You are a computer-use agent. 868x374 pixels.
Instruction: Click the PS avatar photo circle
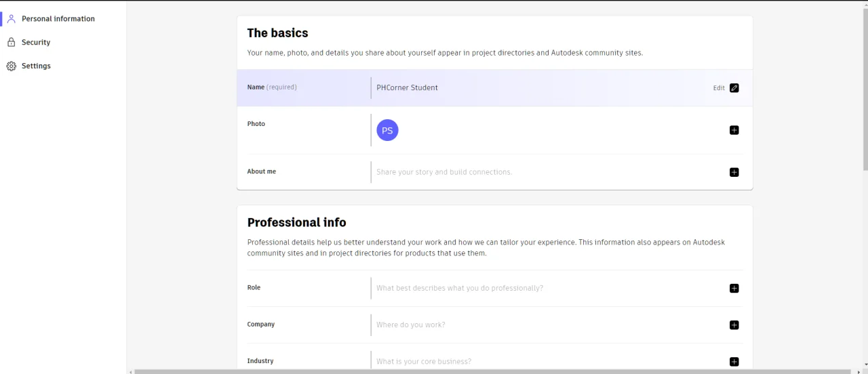click(387, 130)
